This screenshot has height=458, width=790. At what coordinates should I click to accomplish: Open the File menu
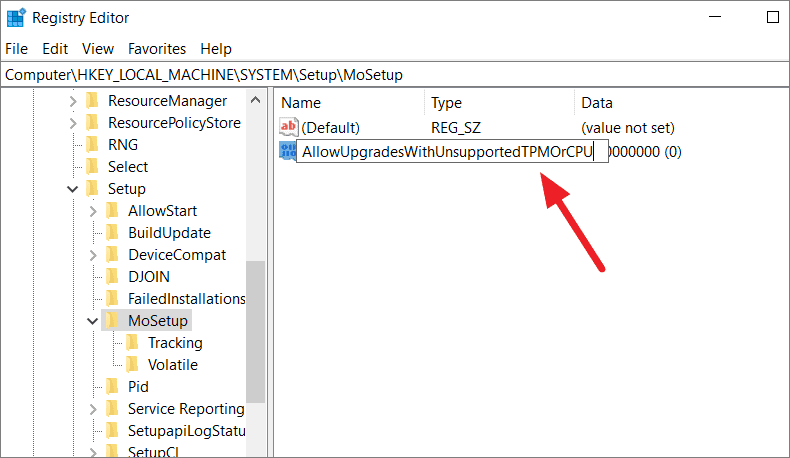17,49
